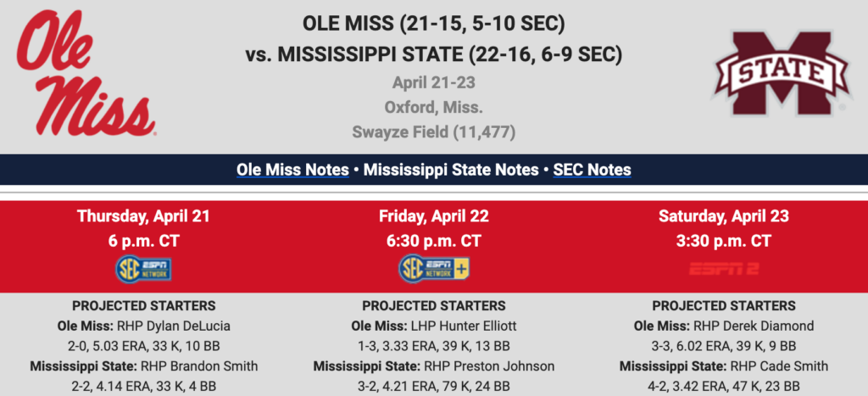Open the SEC Notes link
The image size is (868, 396).
point(593,170)
